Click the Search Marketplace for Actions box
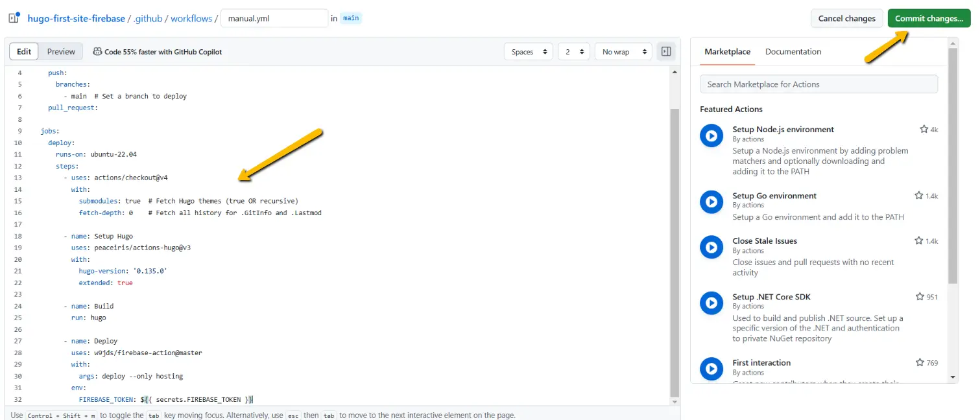The height and width of the screenshot is (420, 980). 818,84
